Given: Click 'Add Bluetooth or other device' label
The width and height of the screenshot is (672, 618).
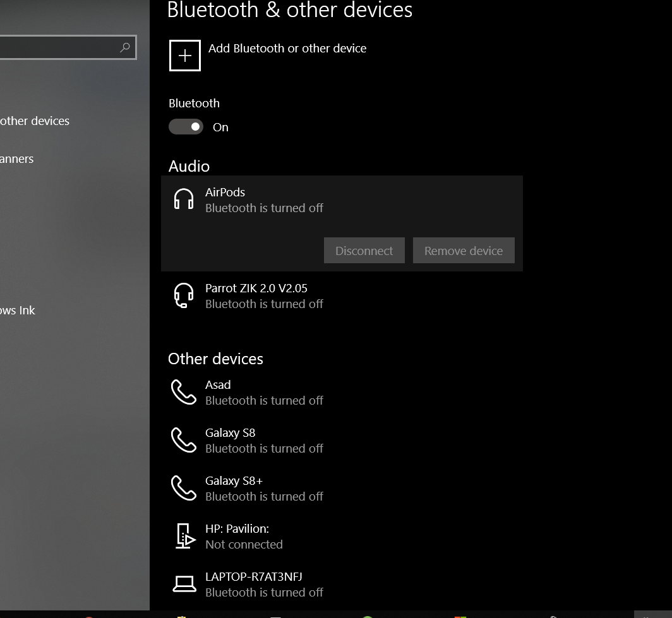Looking at the screenshot, I should click(x=287, y=49).
